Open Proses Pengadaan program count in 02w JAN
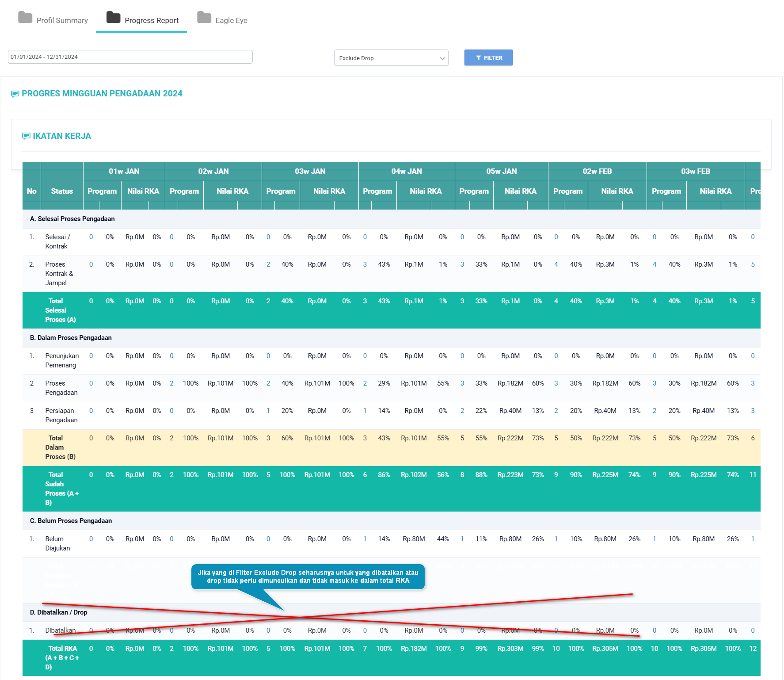 pyautogui.click(x=171, y=383)
